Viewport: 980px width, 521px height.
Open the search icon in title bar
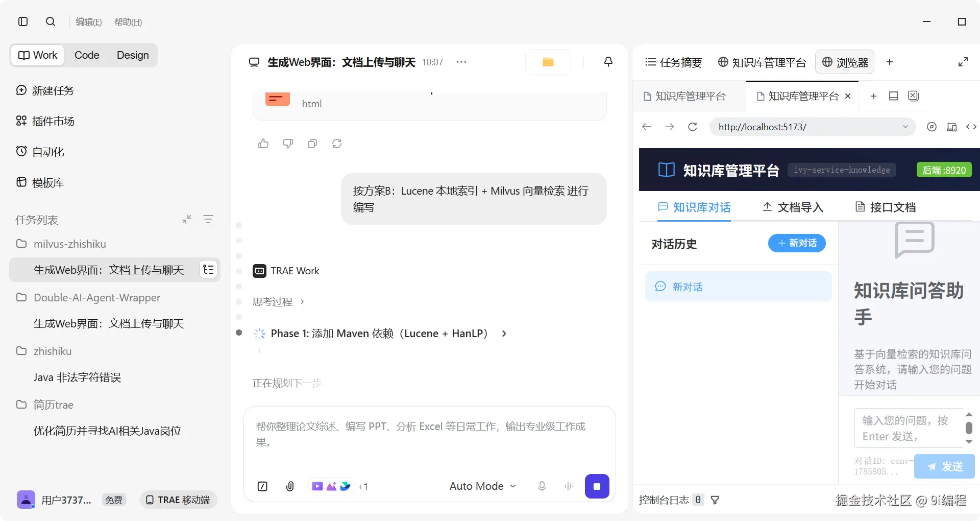(x=50, y=21)
